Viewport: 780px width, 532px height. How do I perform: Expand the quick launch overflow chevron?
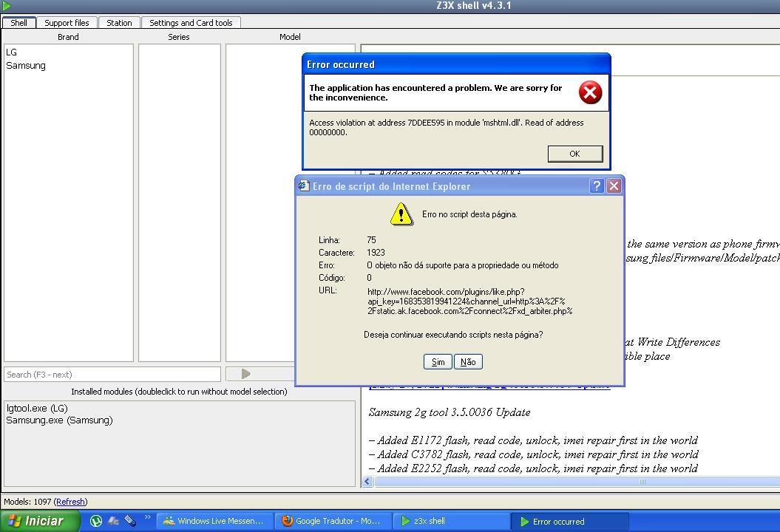147,517
